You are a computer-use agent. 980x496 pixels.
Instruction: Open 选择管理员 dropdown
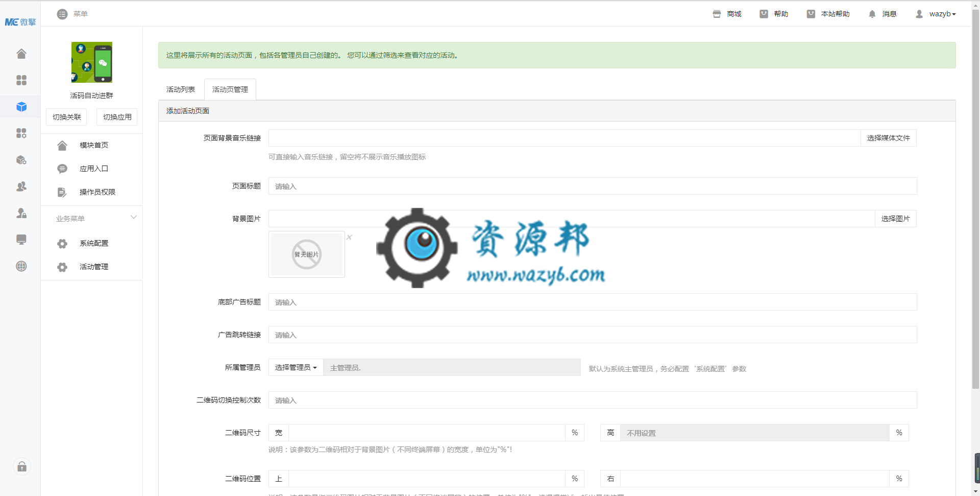[296, 367]
